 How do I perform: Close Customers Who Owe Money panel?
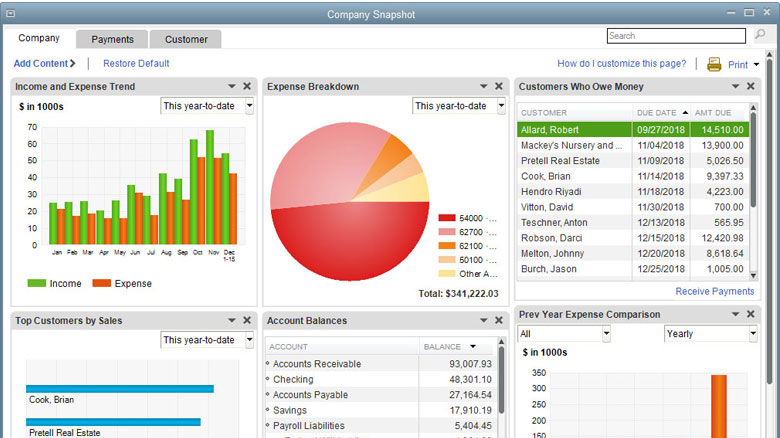coord(751,86)
